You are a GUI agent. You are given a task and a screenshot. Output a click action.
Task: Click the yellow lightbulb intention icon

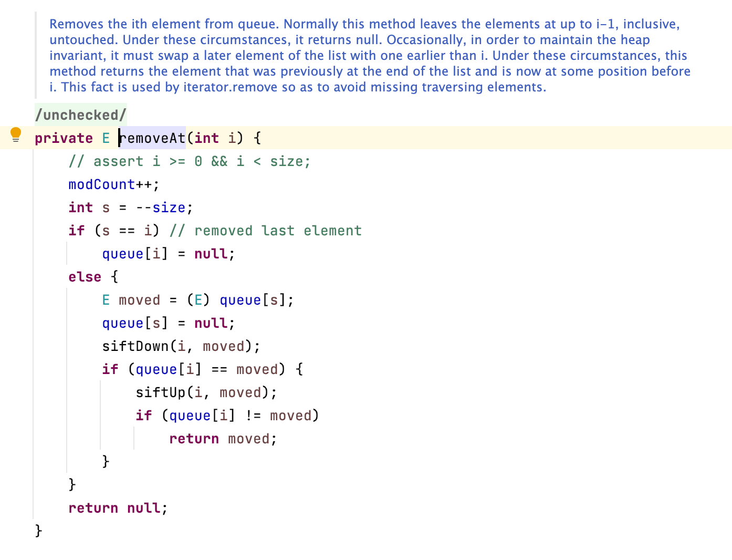coord(16,135)
